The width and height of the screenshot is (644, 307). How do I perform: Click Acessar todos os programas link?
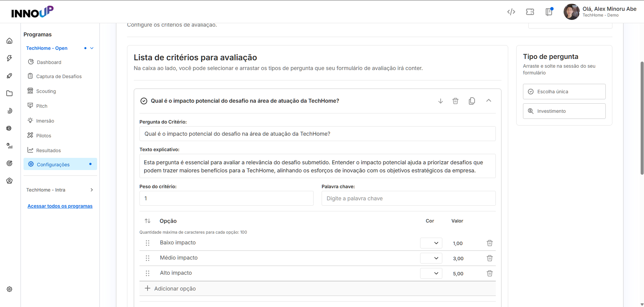coord(60,206)
